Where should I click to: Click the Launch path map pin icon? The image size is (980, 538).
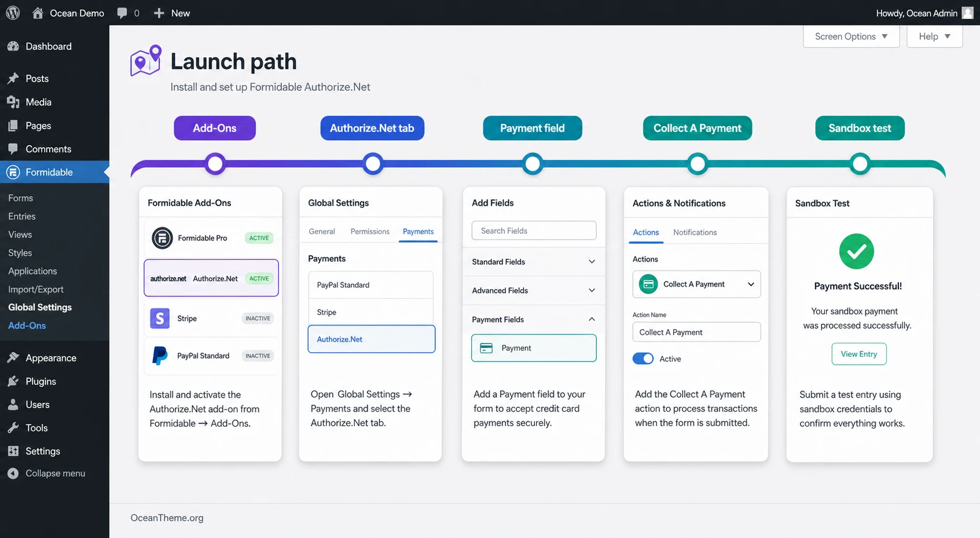click(146, 61)
